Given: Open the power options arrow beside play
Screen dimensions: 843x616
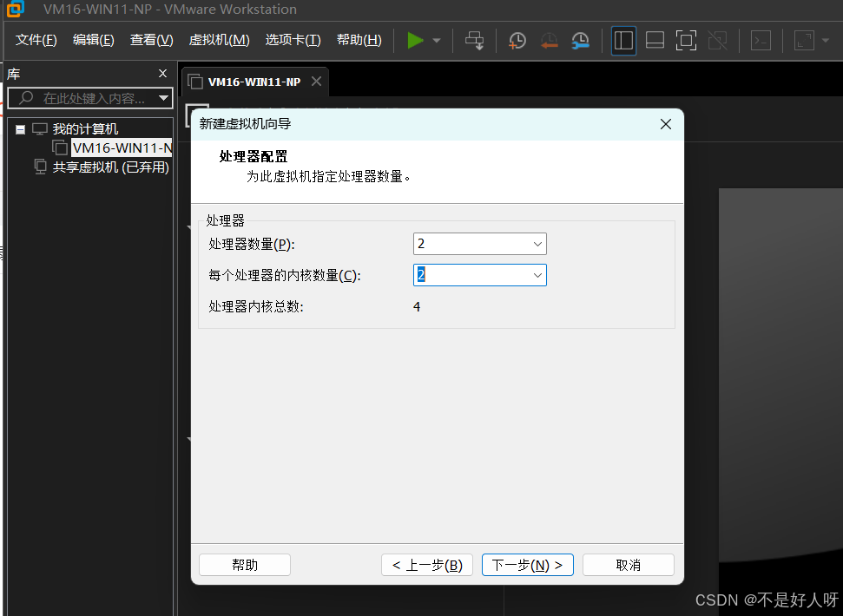Looking at the screenshot, I should pos(437,40).
